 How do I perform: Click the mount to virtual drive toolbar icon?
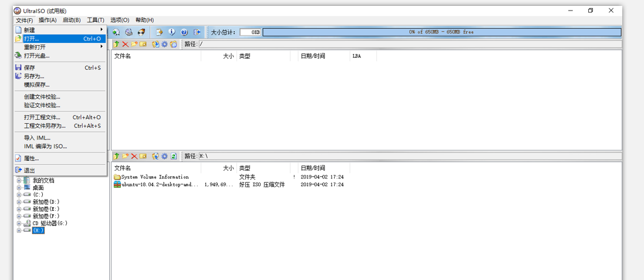click(129, 32)
